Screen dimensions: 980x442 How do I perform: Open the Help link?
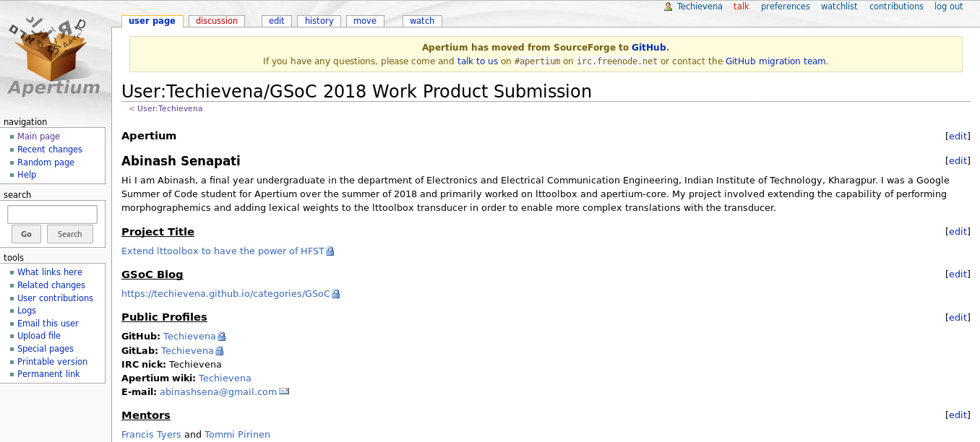pos(27,175)
